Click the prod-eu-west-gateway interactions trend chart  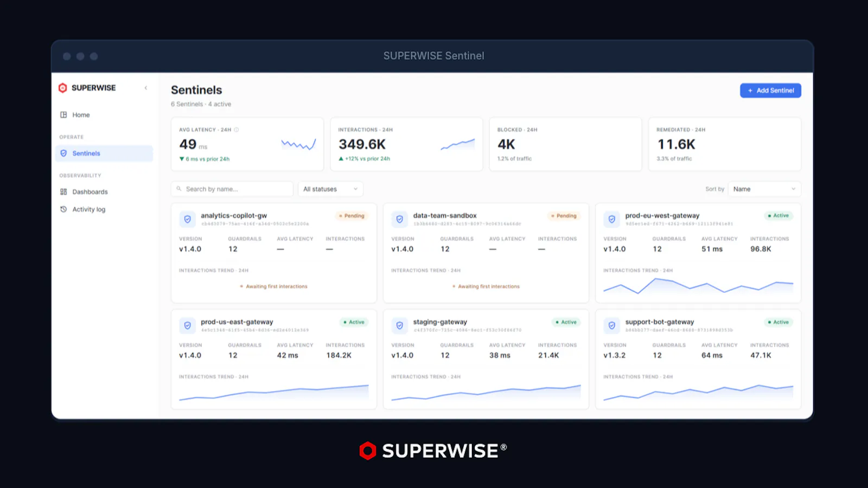point(698,286)
